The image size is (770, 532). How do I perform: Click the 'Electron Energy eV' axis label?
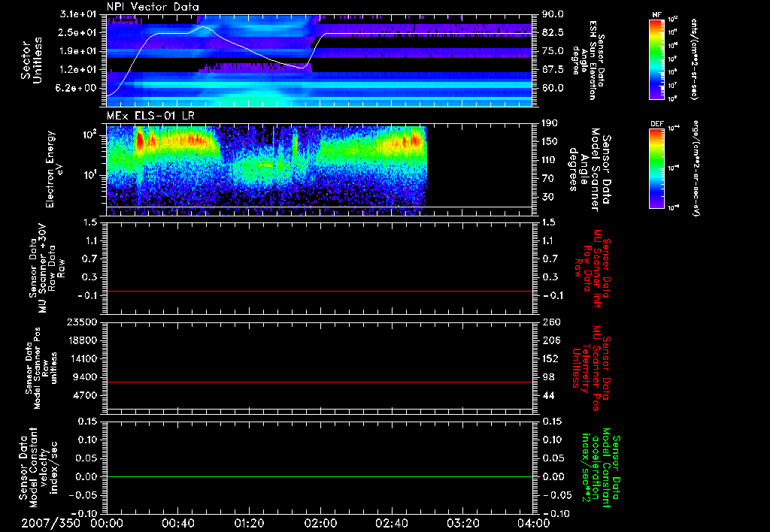(54, 169)
